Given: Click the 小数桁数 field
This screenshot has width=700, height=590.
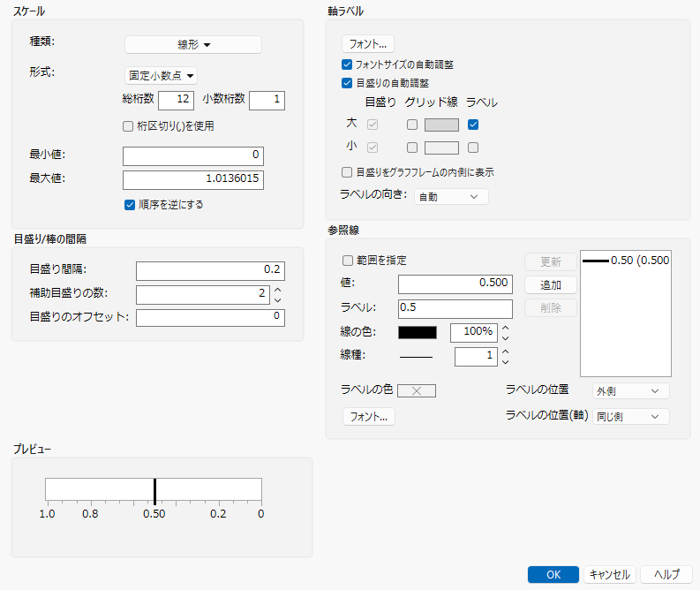Looking at the screenshot, I should [267, 100].
